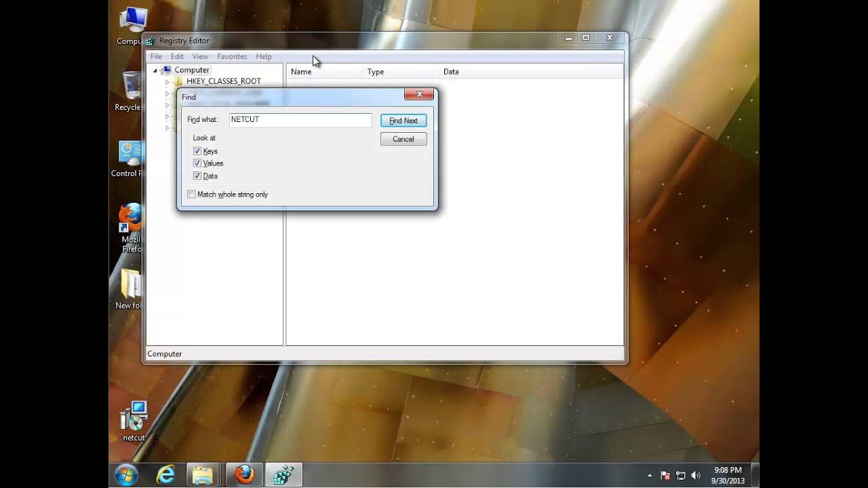868x488 pixels.
Task: Open the Help menu
Action: click(264, 56)
